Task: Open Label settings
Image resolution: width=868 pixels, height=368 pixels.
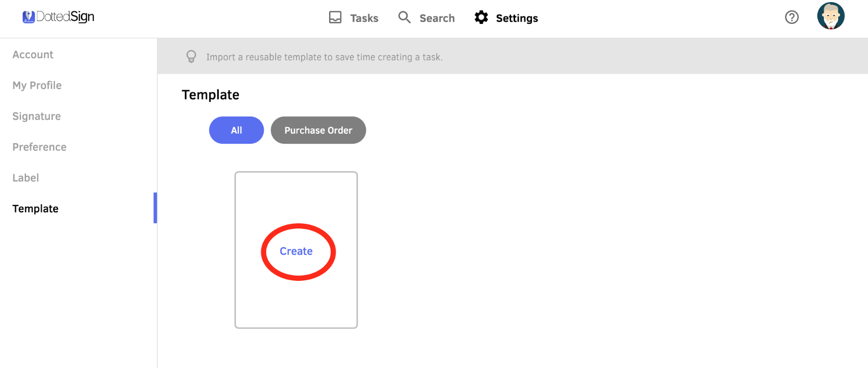Action: point(26,178)
